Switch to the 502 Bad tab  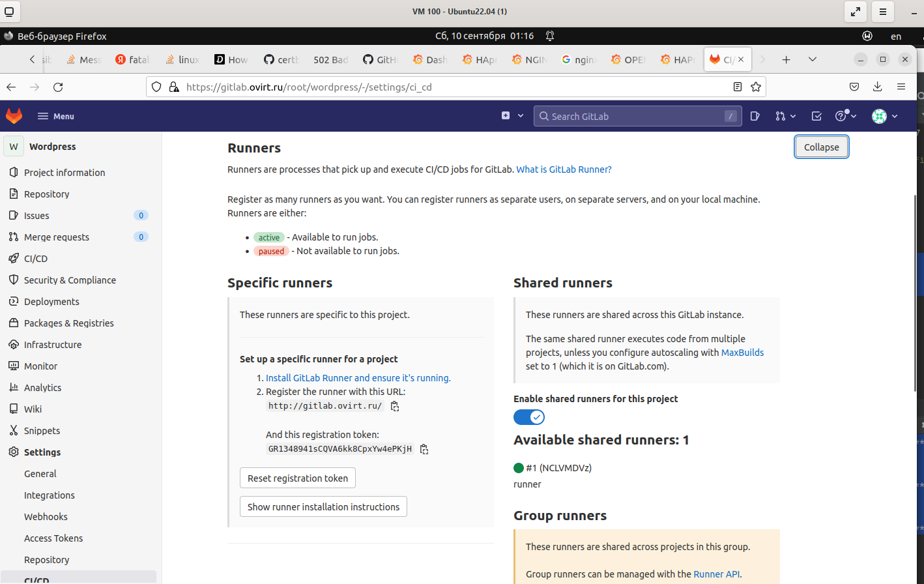tap(330, 59)
